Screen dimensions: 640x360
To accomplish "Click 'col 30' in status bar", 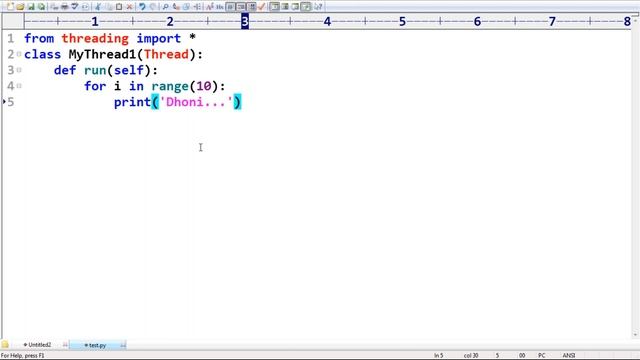I will tap(471, 356).
